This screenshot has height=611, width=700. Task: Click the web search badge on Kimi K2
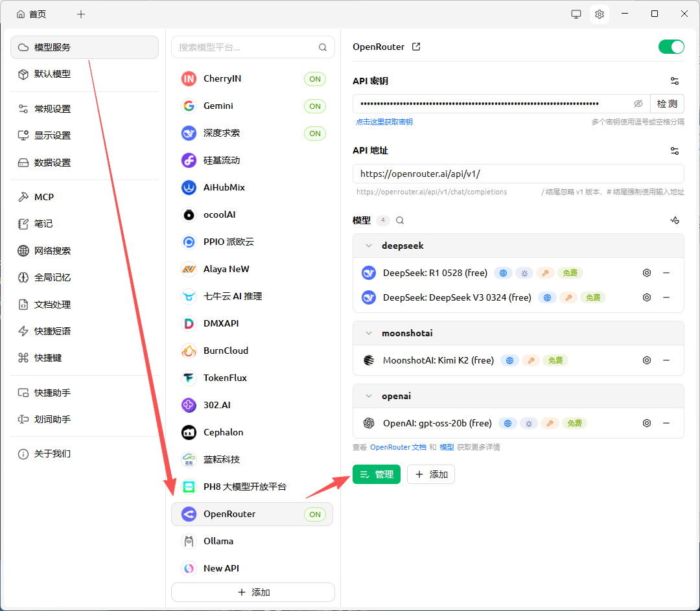pyautogui.click(x=509, y=360)
